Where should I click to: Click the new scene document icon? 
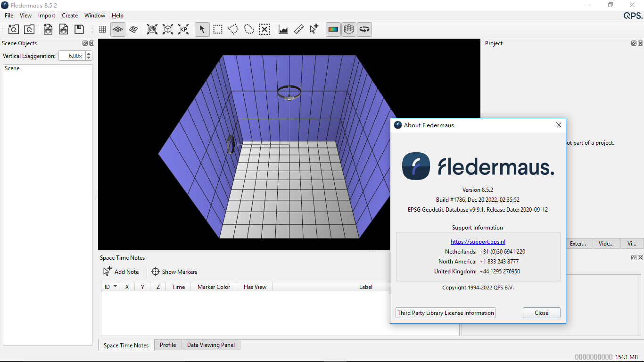[48, 29]
